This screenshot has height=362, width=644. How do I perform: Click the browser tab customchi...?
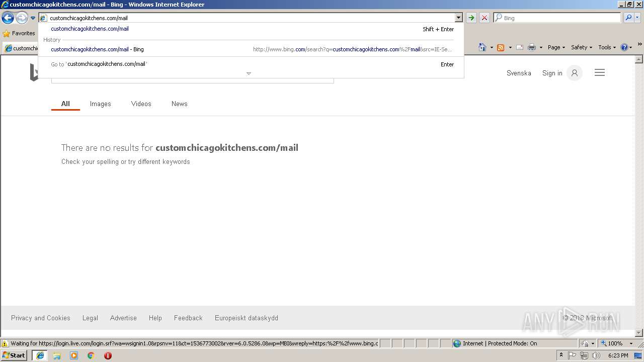point(21,48)
